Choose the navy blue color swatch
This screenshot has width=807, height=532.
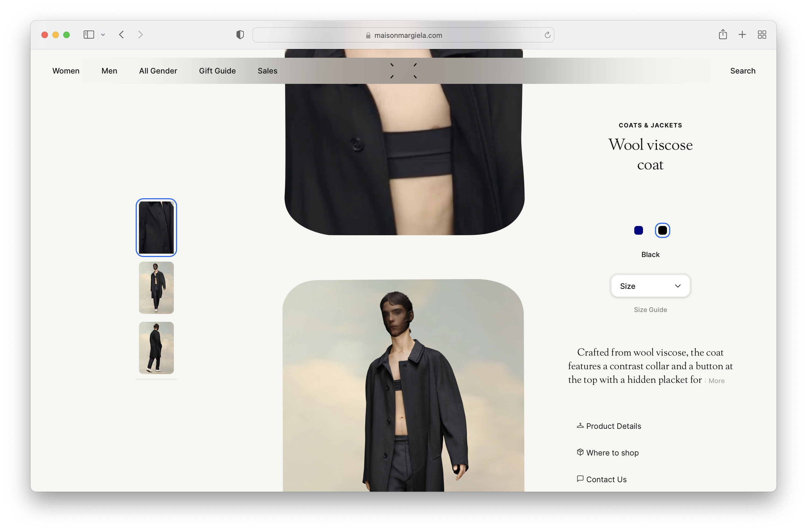click(x=639, y=230)
